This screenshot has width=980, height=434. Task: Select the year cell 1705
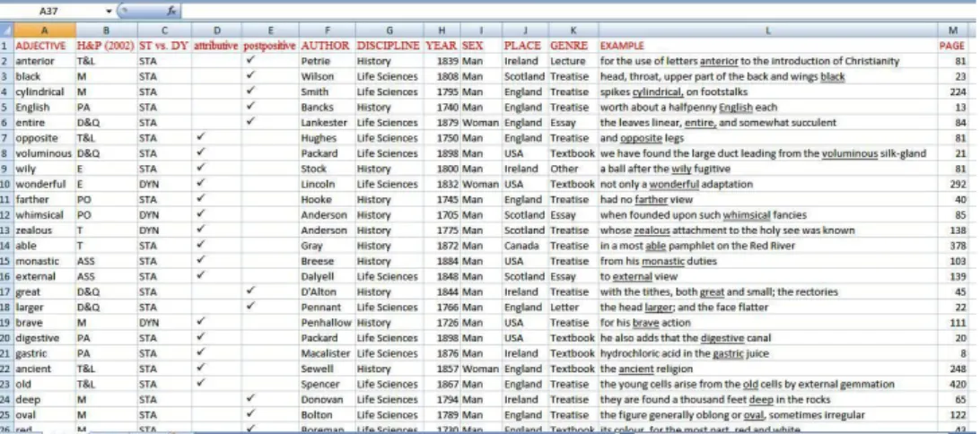click(442, 215)
